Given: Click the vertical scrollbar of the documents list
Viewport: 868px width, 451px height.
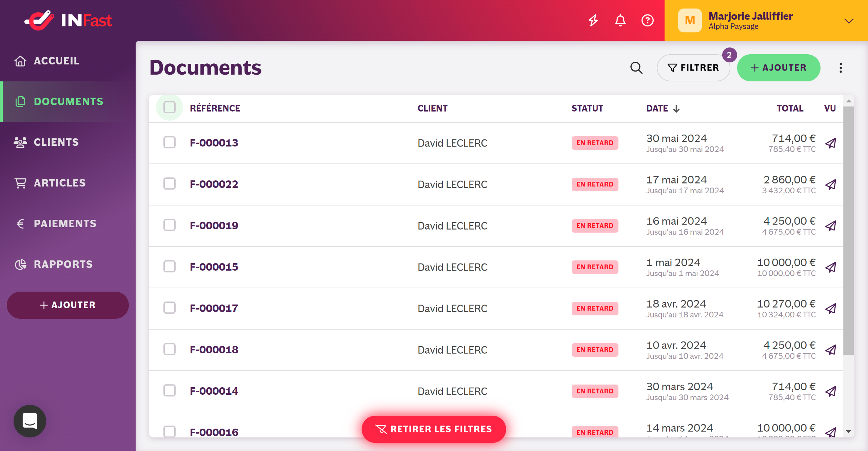Looking at the screenshot, I should [x=848, y=231].
